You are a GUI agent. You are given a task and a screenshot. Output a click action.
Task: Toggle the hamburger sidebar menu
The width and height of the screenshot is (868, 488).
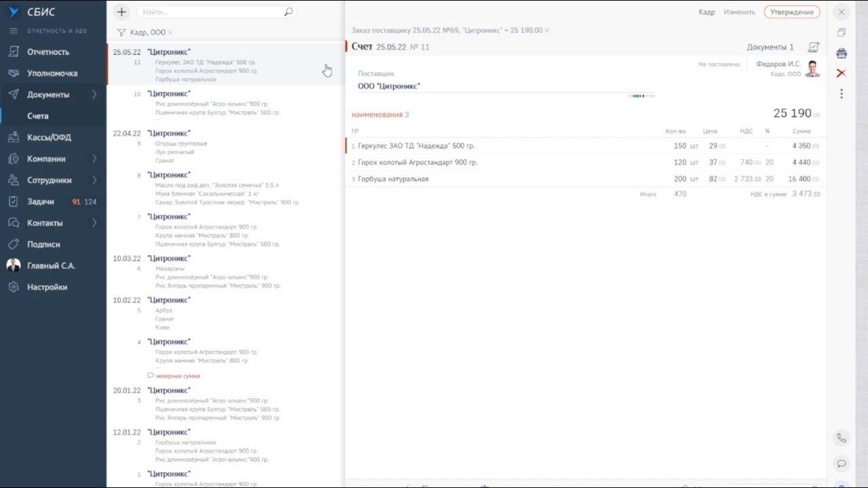[x=13, y=30]
